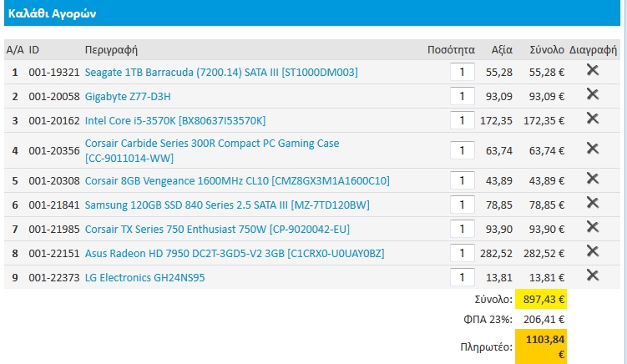Follow the Intel Core i5-3570K link
627x364 pixels.
pos(175,121)
